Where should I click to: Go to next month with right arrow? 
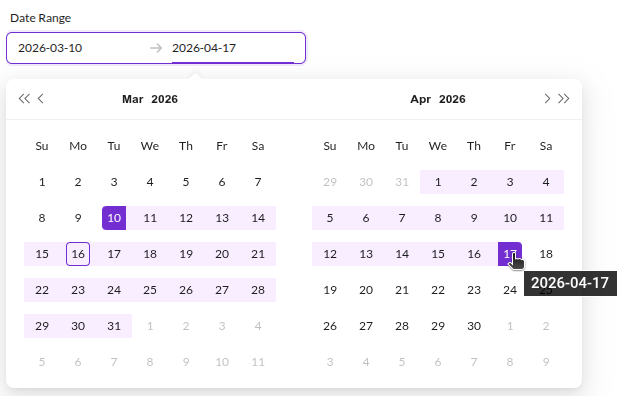547,99
